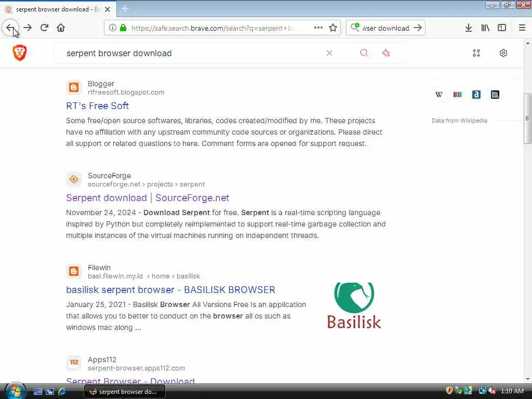Open the Library bookshelf icon

click(x=485, y=28)
